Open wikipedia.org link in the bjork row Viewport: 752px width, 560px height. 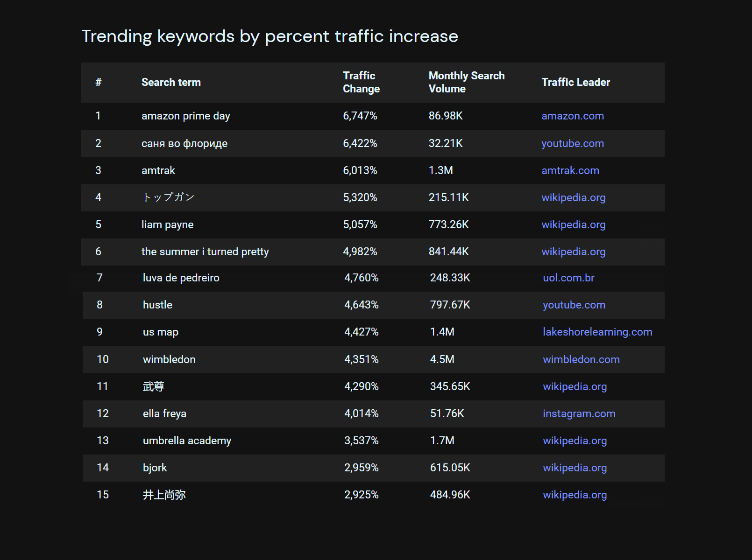click(575, 468)
